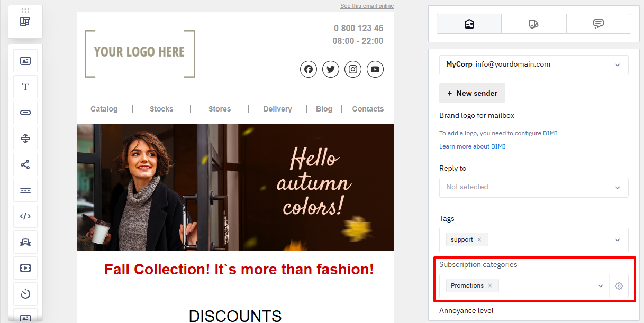Viewport: 644px width, 323px height.
Task: Select the Timer block icon
Action: click(x=25, y=294)
